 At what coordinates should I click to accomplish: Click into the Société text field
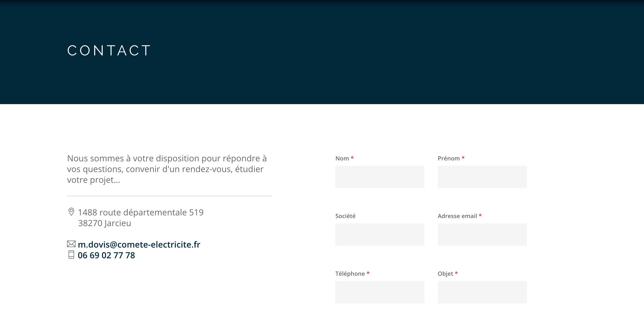pyautogui.click(x=380, y=235)
